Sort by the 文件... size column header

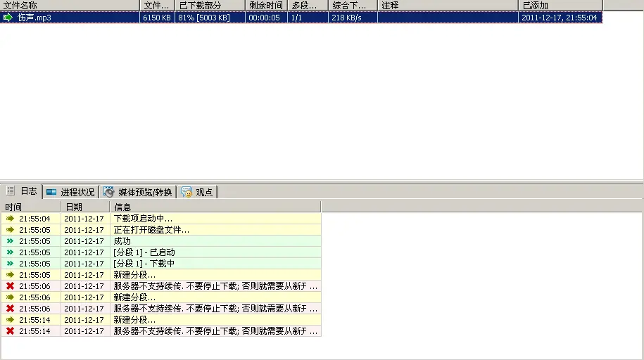157,6
